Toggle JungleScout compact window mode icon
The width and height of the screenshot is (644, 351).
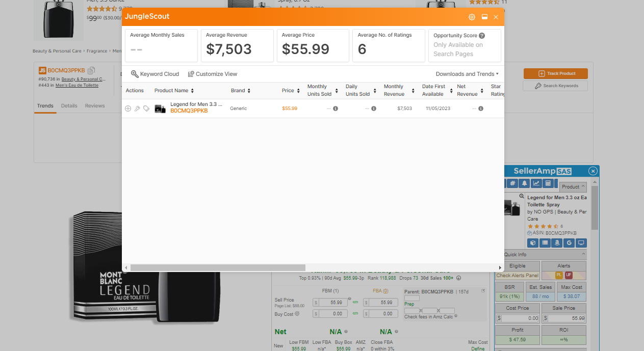484,17
